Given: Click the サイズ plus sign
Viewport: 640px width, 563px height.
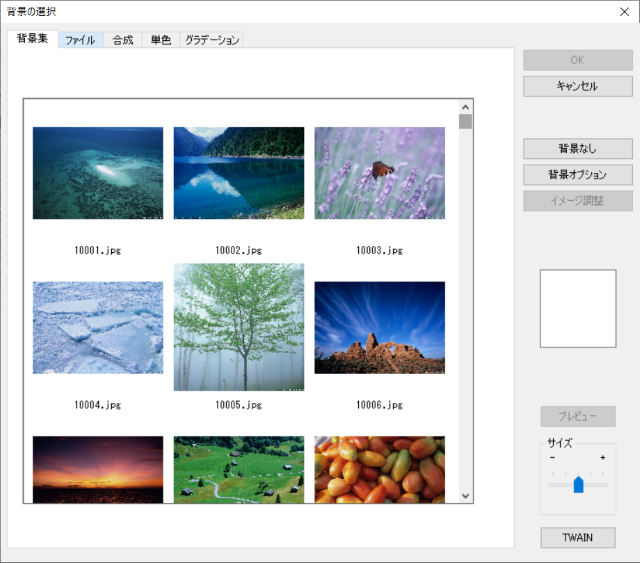Looking at the screenshot, I should point(603,458).
